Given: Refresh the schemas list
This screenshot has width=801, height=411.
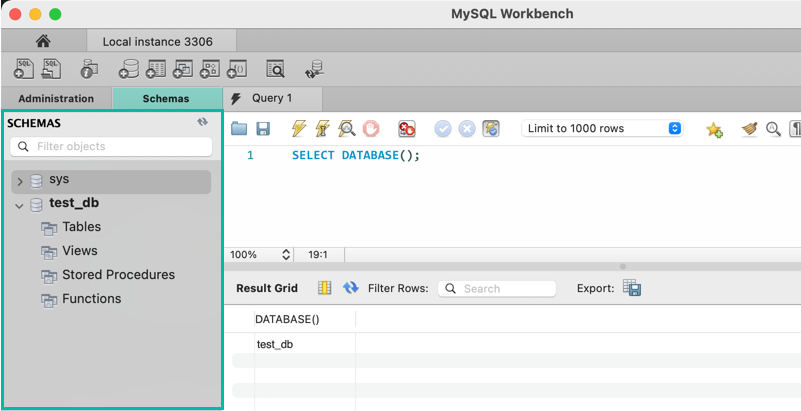Looking at the screenshot, I should 203,122.
